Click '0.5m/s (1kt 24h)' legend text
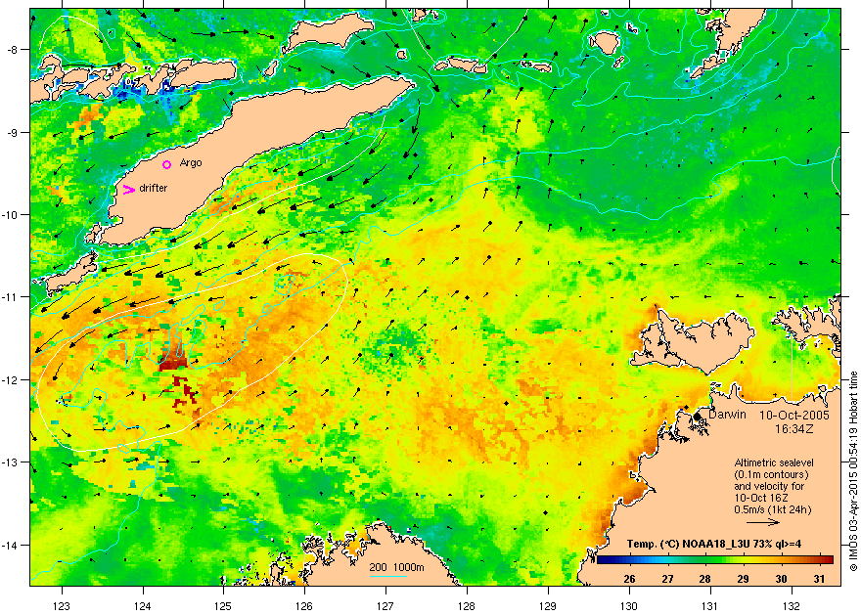Screen dimensions: 861x616 click(x=773, y=509)
